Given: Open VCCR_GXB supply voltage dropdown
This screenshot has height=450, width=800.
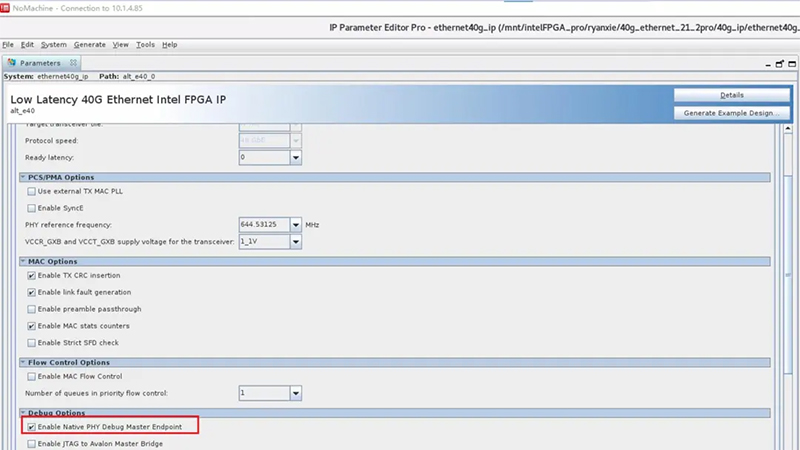Looking at the screenshot, I should point(295,241).
